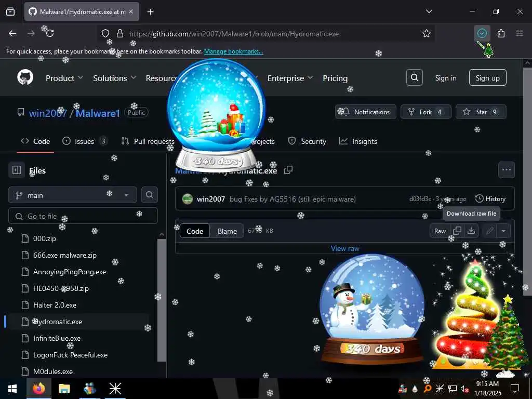This screenshot has width=532, height=399.
Task: Switch to the Pull requests tab
Action: coord(148,141)
